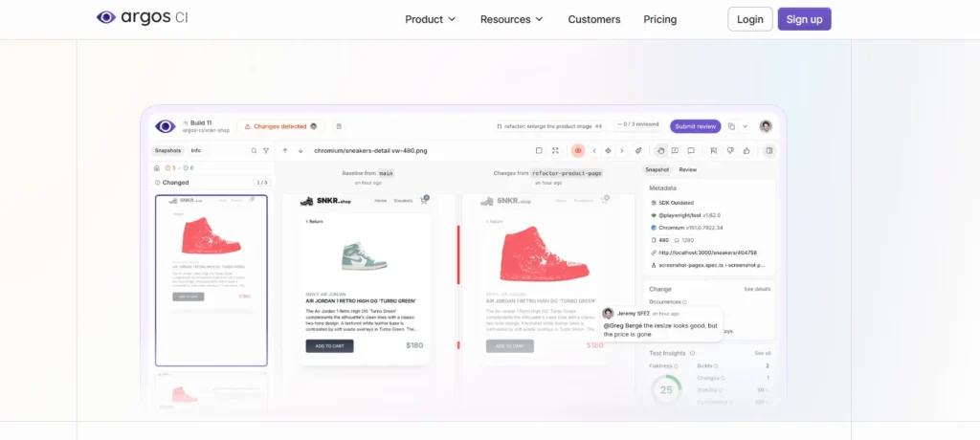The image size is (980, 440).
Task: Collapse the Changed snapshots group
Action: coord(172,183)
